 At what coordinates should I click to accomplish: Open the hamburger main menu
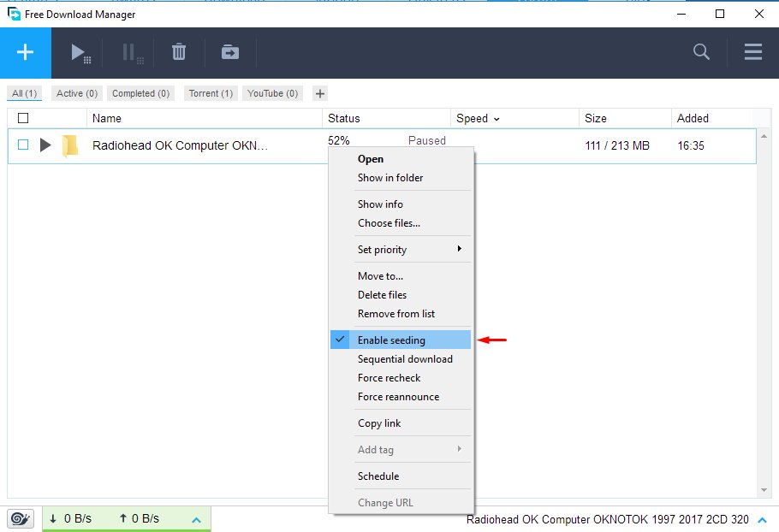(x=753, y=51)
